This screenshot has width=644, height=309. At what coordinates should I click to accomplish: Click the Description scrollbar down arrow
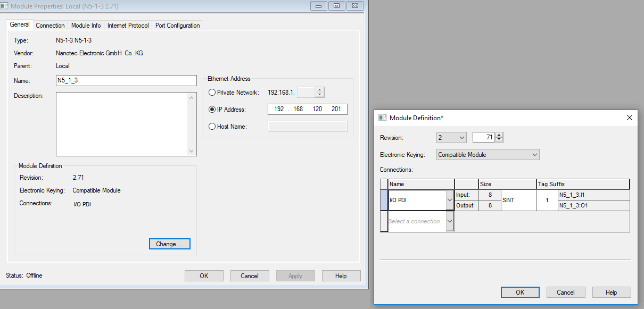click(192, 151)
